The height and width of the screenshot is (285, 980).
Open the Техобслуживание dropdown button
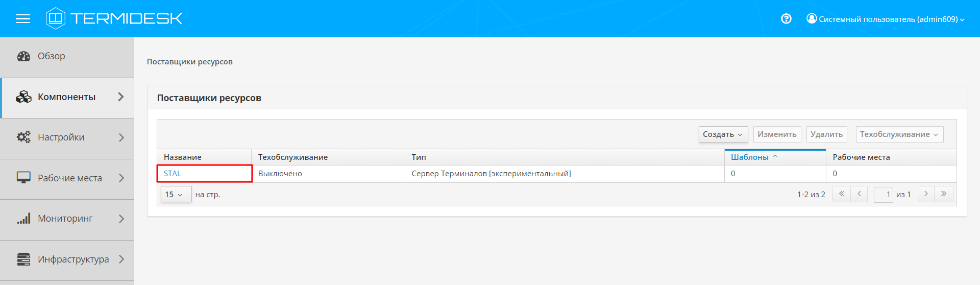coord(899,134)
